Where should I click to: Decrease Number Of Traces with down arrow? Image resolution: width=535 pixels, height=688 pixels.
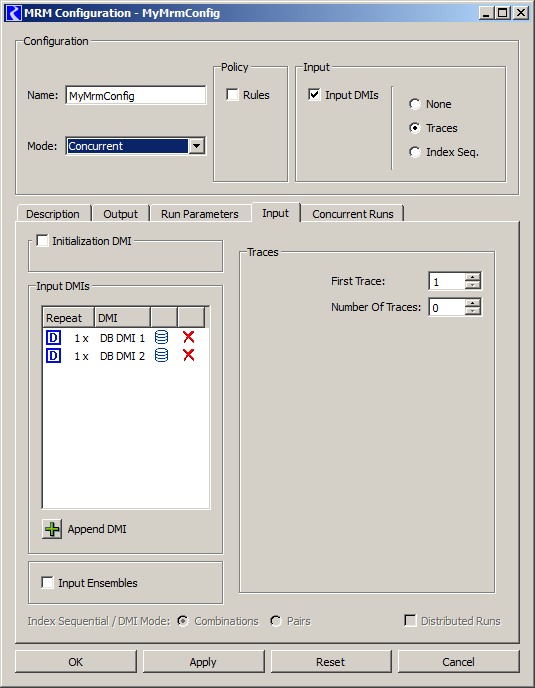point(473,311)
